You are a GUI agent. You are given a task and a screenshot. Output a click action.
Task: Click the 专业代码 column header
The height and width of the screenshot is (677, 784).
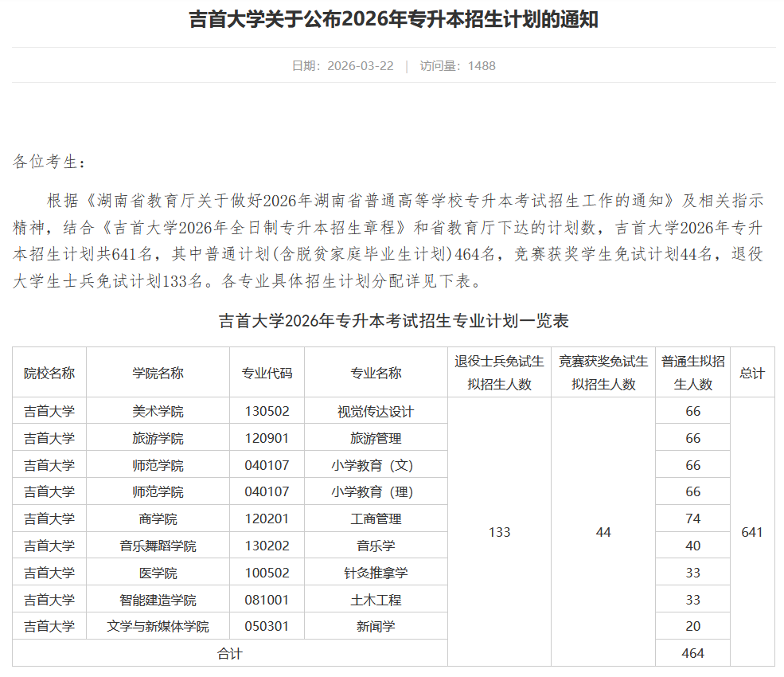266,372
